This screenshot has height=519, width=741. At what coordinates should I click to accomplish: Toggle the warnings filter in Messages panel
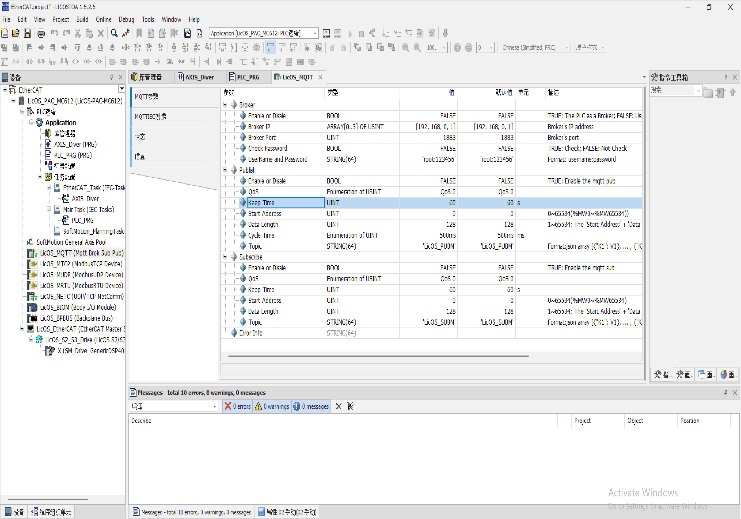272,406
